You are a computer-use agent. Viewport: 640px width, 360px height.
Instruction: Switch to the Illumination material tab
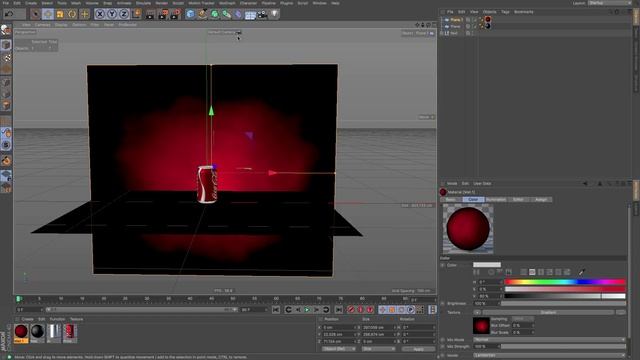[496, 200]
